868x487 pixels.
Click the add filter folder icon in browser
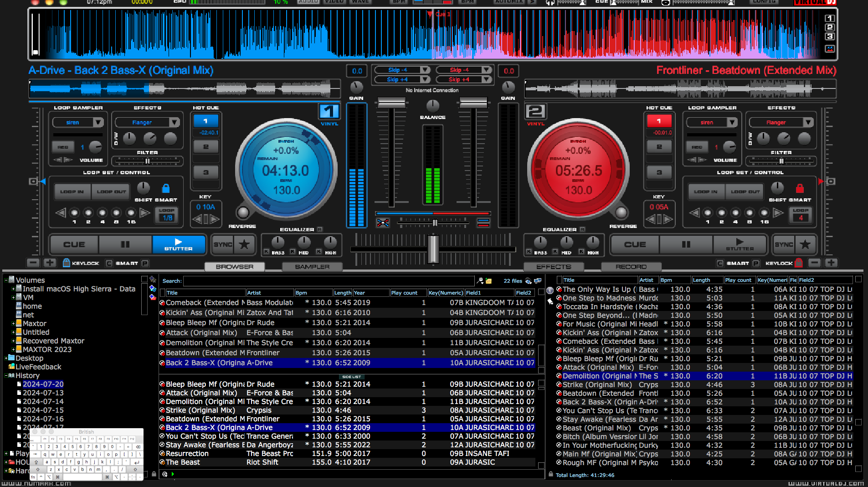click(153, 288)
